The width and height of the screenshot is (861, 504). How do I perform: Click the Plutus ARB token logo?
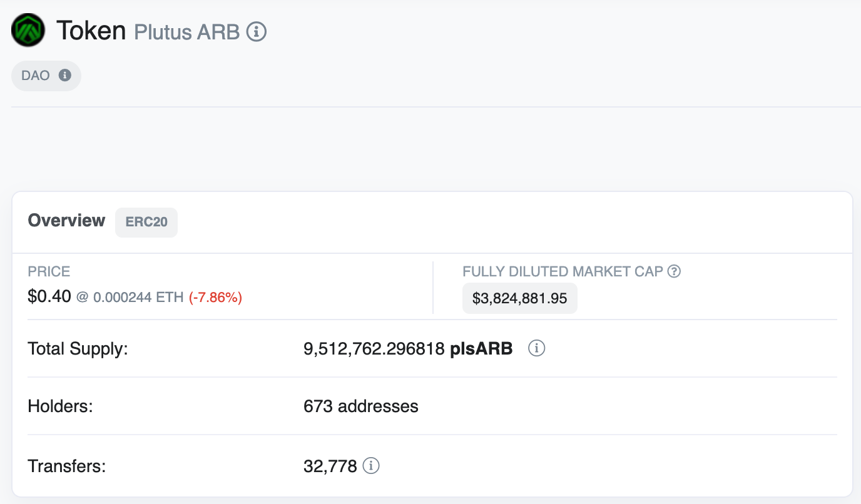pos(28,30)
